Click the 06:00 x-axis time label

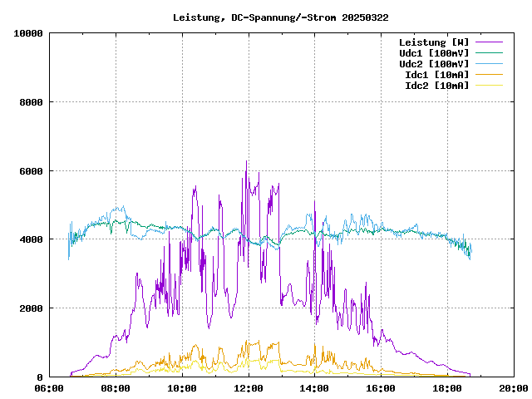[x=49, y=388]
